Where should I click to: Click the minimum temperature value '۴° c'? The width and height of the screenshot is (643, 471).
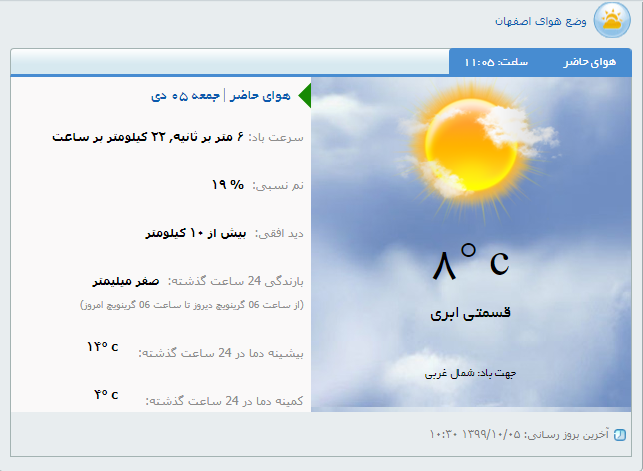[106, 395]
